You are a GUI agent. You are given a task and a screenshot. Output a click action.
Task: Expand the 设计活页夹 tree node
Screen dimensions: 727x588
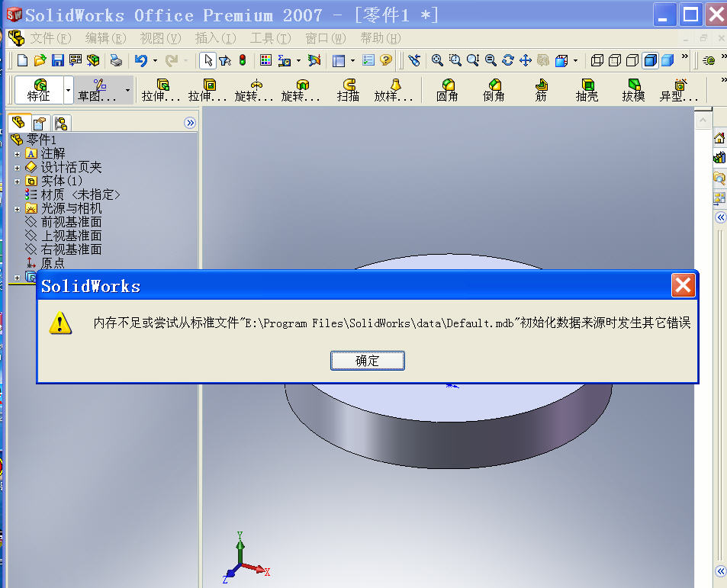tap(17, 168)
